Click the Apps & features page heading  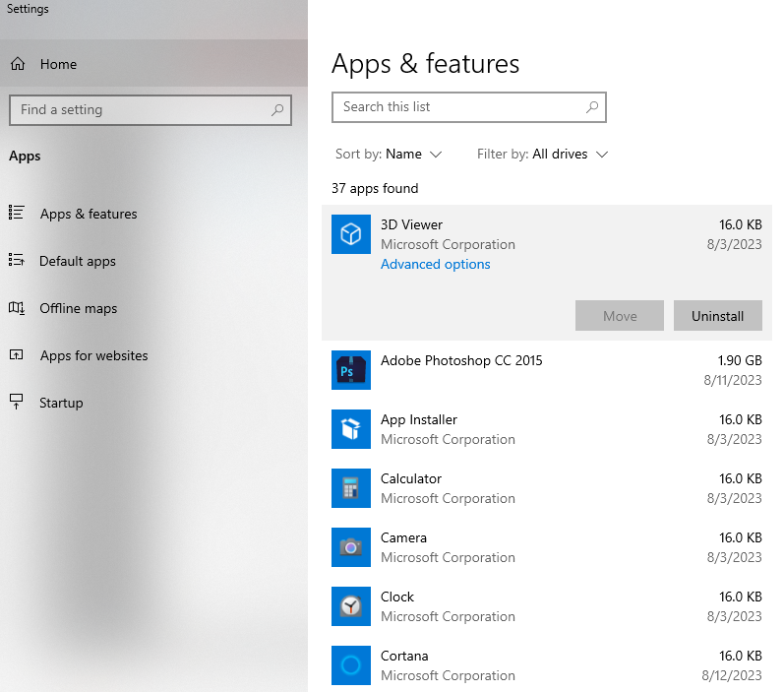pos(426,64)
